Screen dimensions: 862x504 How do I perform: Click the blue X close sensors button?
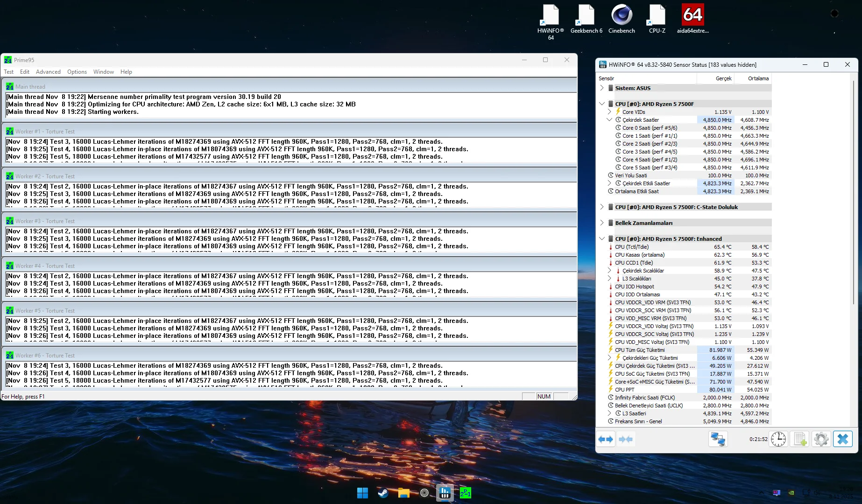[842, 439]
